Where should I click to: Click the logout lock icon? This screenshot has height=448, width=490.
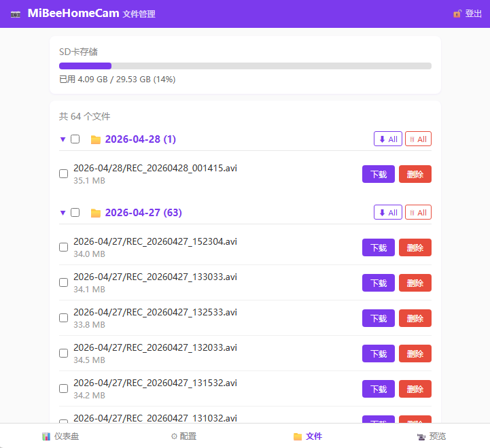457,14
